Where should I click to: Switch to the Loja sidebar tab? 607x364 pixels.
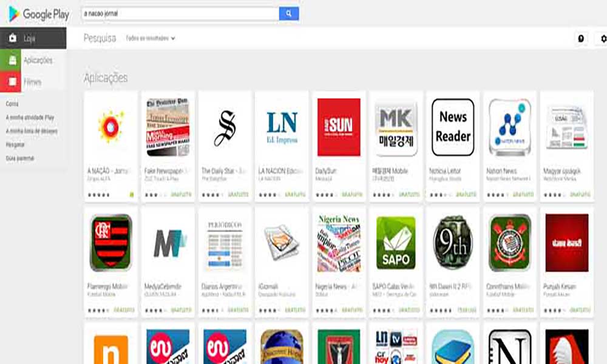coord(33,38)
